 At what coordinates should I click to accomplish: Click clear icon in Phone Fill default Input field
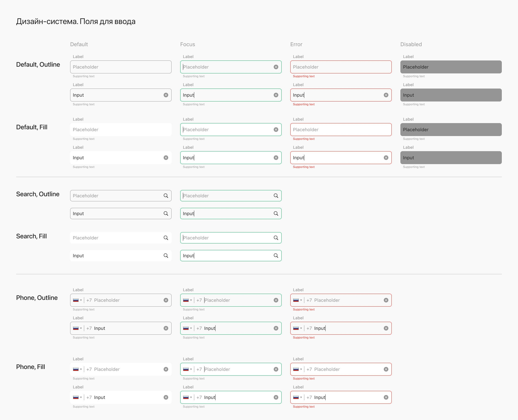click(166, 397)
